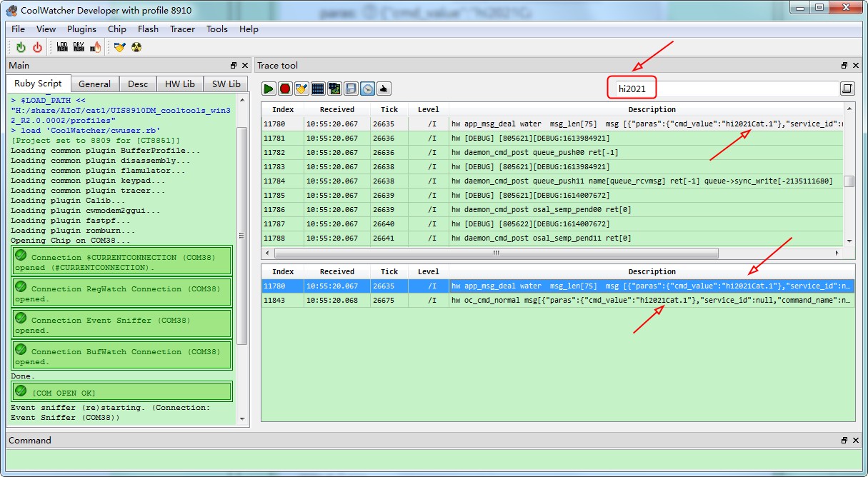This screenshot has width=868, height=477.
Task: Float the Main panel with undock icon
Action: click(233, 65)
